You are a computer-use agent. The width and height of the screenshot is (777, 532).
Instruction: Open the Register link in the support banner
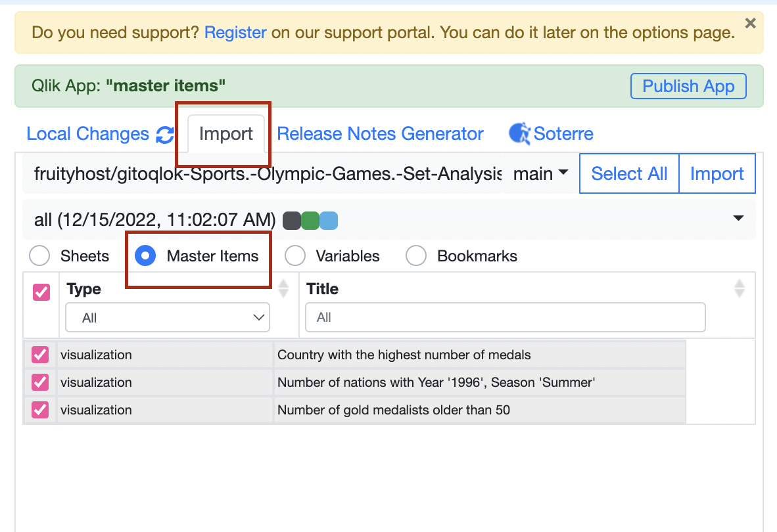point(235,32)
